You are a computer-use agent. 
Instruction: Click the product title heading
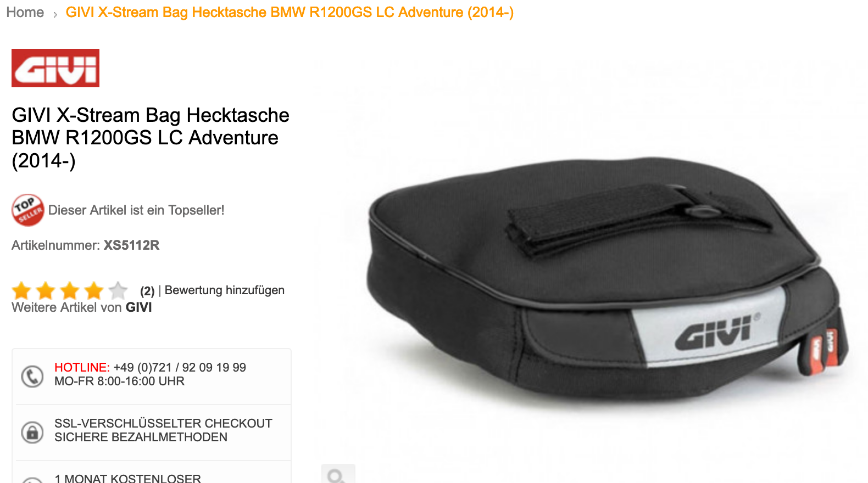tap(151, 138)
